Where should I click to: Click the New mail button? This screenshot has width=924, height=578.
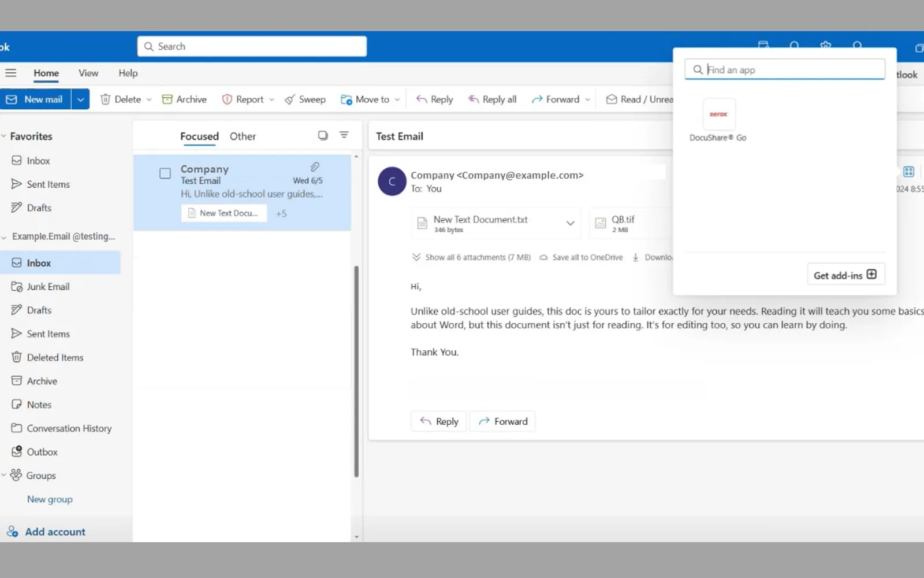(x=36, y=99)
